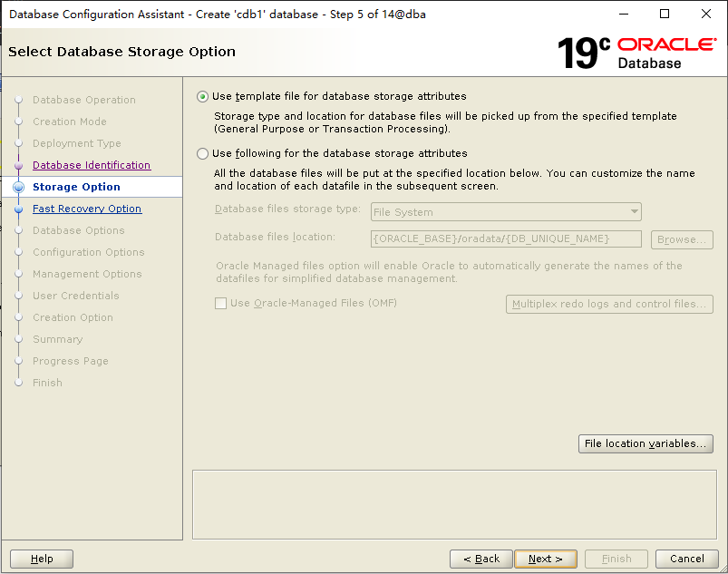Click the Help button
The height and width of the screenshot is (574, 728).
coord(42,559)
